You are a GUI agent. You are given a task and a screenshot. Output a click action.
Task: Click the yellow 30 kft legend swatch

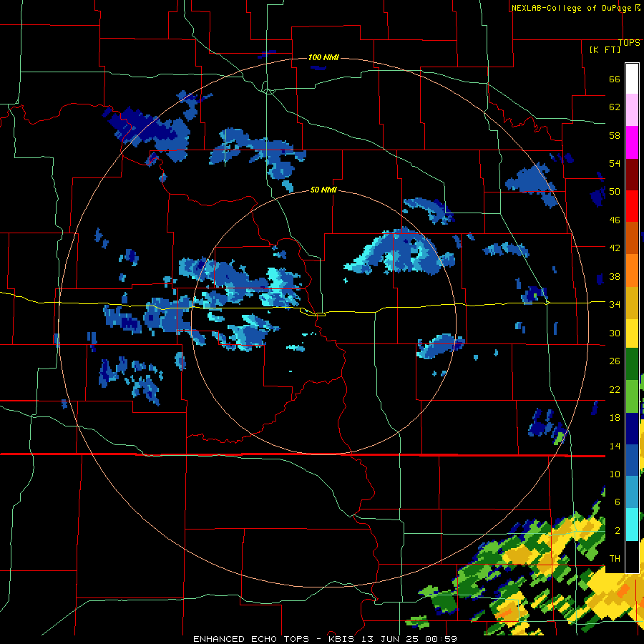[x=632, y=333]
